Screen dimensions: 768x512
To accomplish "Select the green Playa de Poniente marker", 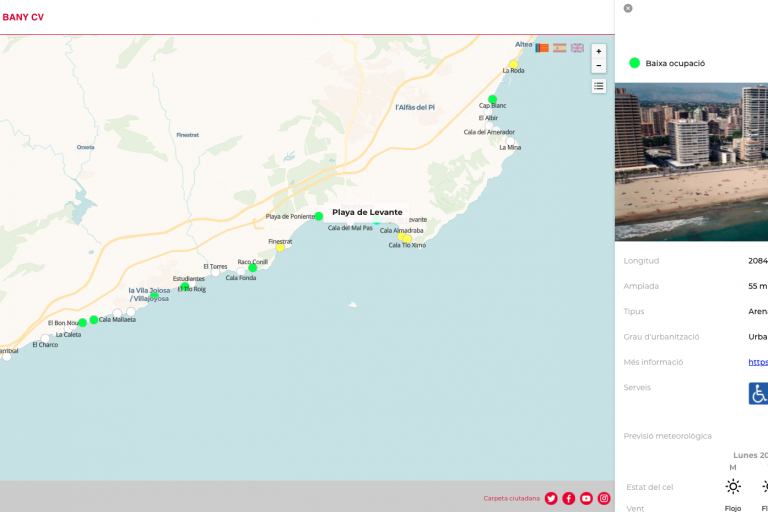I will pyautogui.click(x=319, y=216).
